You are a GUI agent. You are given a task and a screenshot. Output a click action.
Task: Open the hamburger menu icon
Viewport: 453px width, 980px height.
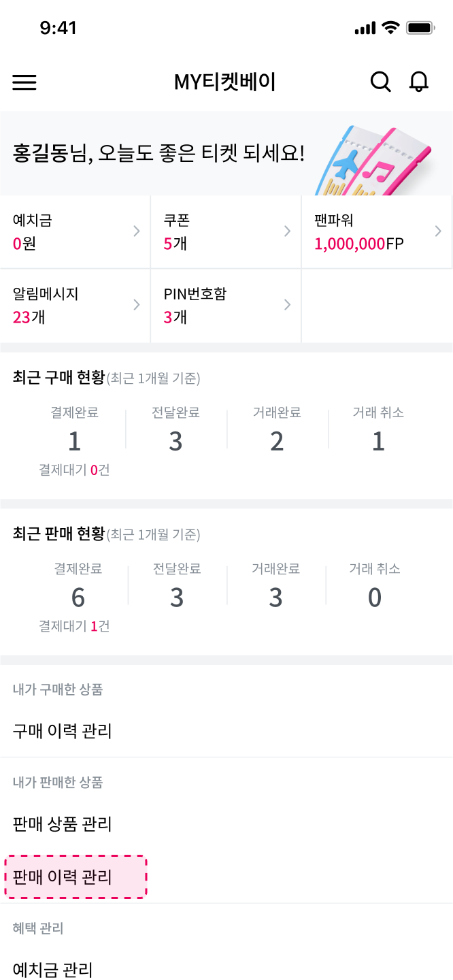pos(24,82)
